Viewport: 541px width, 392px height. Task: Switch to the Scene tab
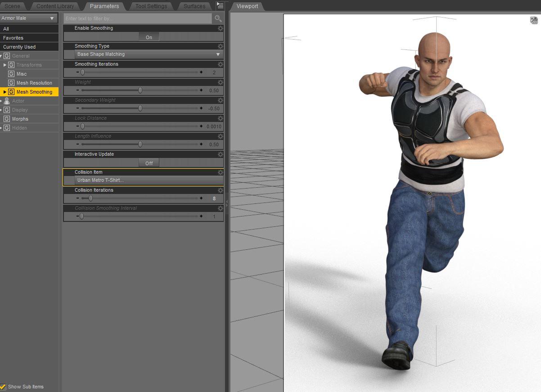[x=12, y=6]
